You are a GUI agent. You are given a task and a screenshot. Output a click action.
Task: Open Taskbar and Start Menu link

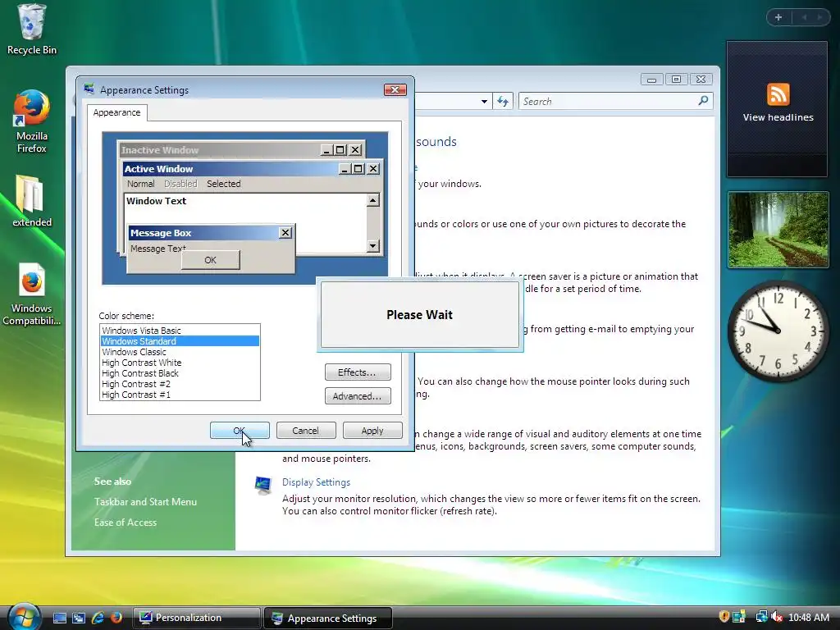(x=145, y=502)
